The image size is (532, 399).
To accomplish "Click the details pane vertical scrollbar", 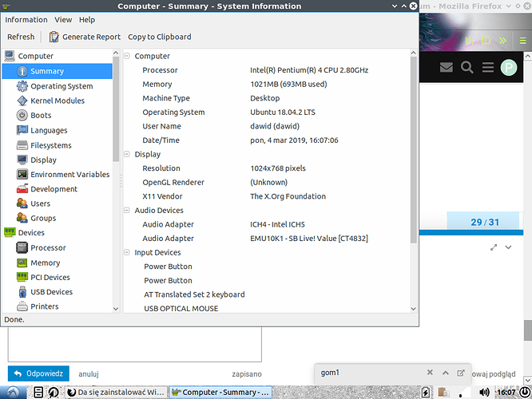I will (x=413, y=149).
